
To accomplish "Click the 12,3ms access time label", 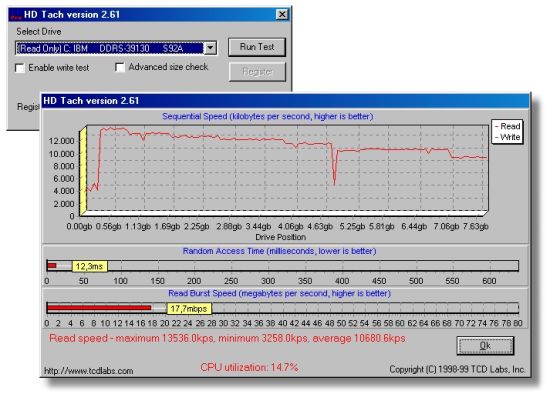I will click(x=89, y=266).
